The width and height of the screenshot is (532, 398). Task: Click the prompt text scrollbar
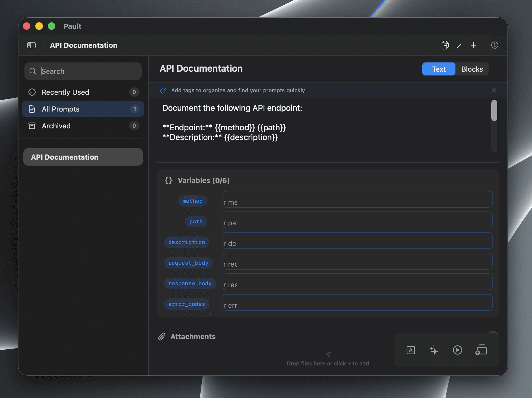point(494,111)
